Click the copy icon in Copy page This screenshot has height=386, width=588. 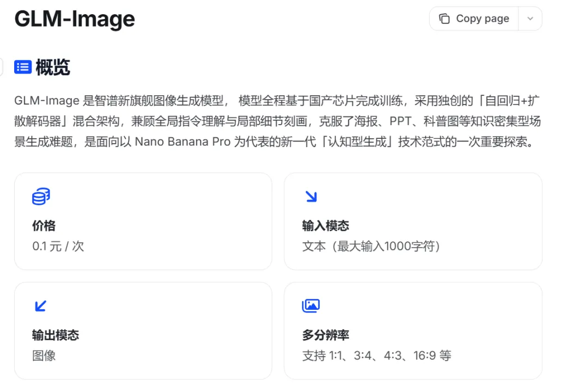[445, 19]
